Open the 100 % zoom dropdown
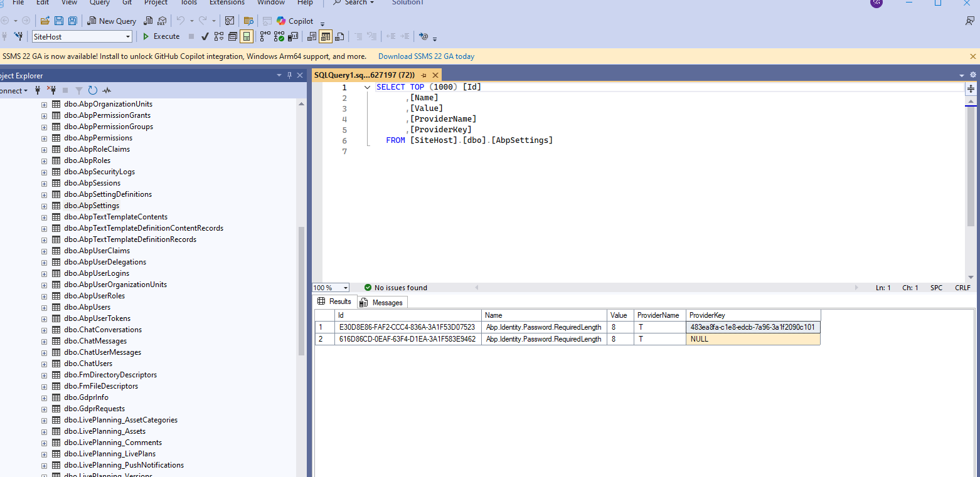This screenshot has height=477, width=980. (345, 288)
